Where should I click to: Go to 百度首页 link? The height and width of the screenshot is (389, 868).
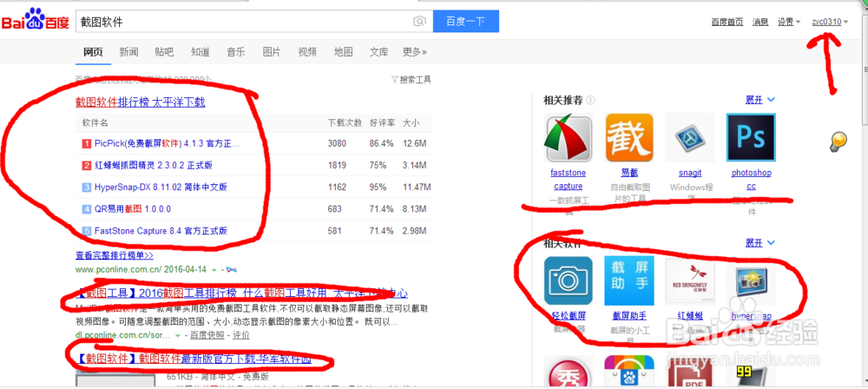(x=727, y=23)
